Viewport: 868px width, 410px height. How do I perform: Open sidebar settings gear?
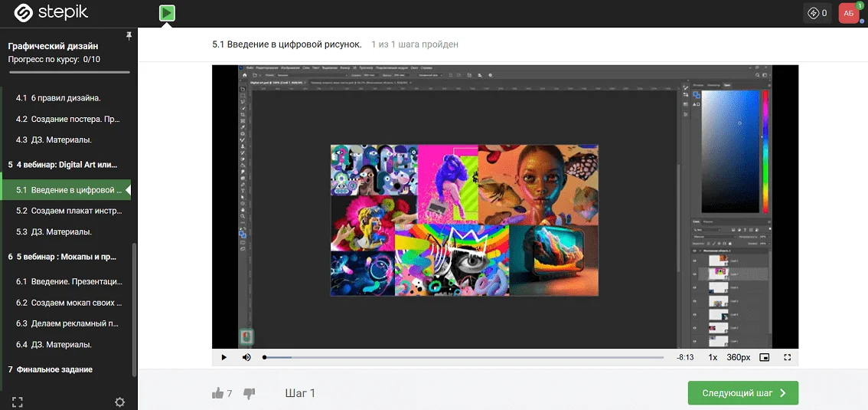119,402
